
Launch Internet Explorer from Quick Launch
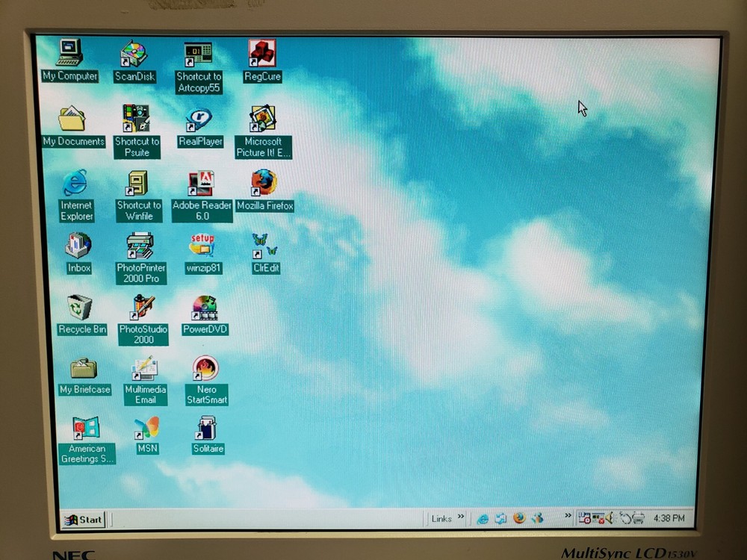point(483,519)
